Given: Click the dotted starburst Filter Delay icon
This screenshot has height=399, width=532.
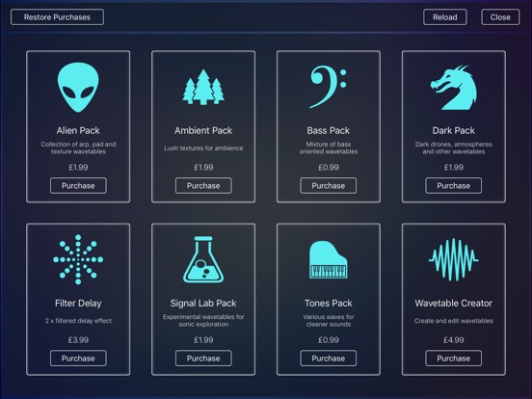Looking at the screenshot, I should coord(78,259).
